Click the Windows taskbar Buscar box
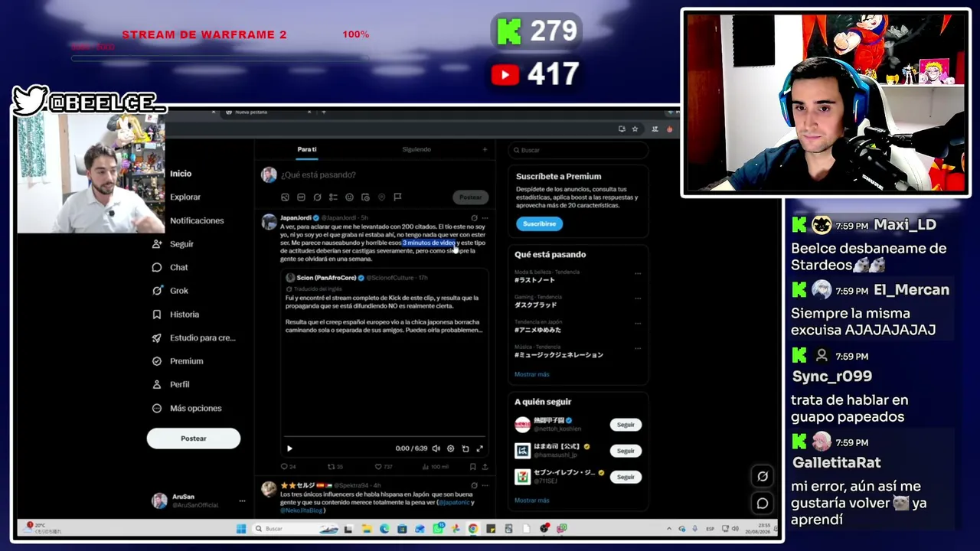980x551 pixels. click(x=295, y=529)
